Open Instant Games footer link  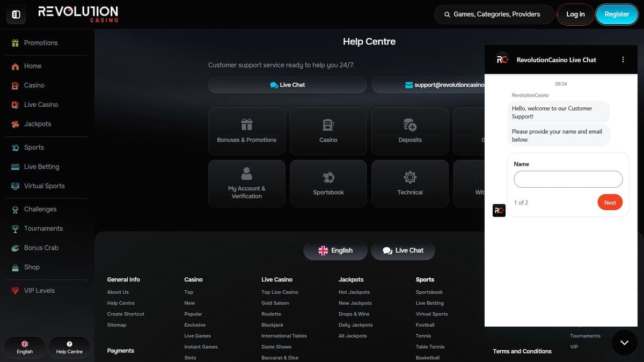[201, 347]
